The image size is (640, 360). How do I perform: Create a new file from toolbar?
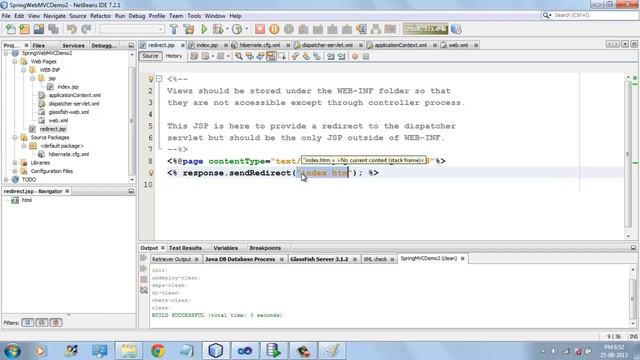tap(11, 29)
